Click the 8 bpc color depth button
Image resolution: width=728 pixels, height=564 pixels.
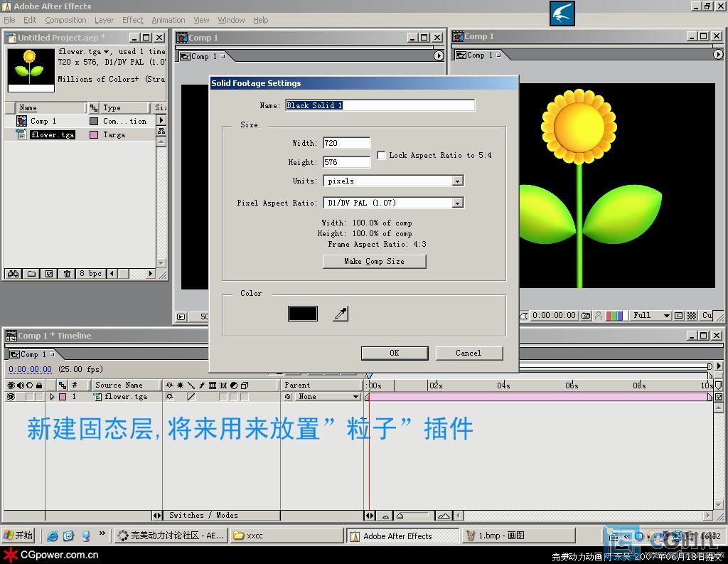click(x=90, y=274)
